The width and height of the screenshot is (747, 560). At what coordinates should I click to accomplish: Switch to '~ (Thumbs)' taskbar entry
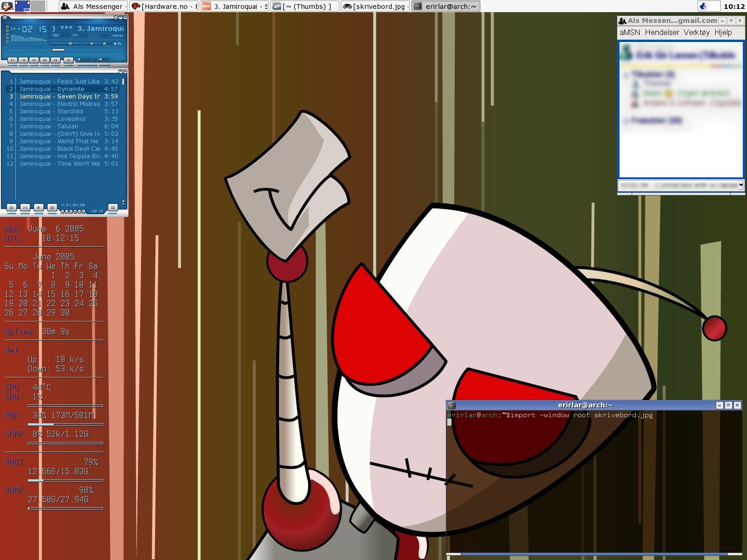coord(305,6)
